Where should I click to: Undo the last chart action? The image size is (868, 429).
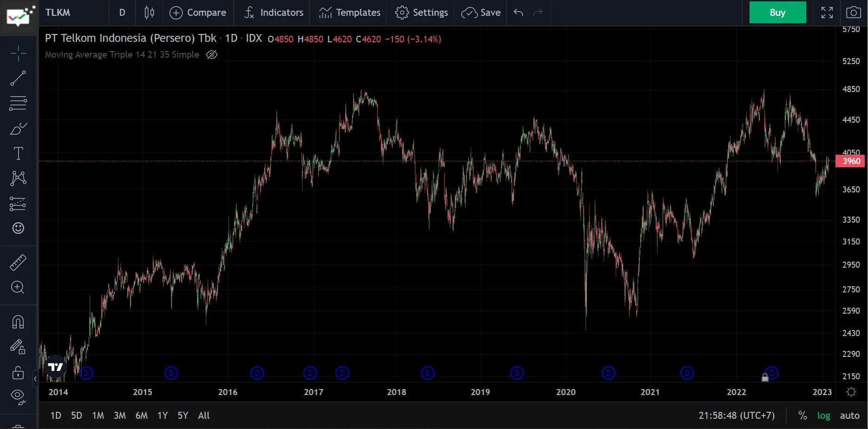518,13
